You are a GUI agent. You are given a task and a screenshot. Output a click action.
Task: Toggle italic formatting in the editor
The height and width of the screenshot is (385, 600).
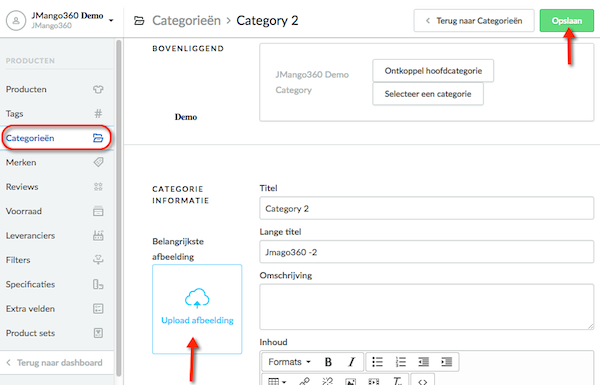pos(351,362)
